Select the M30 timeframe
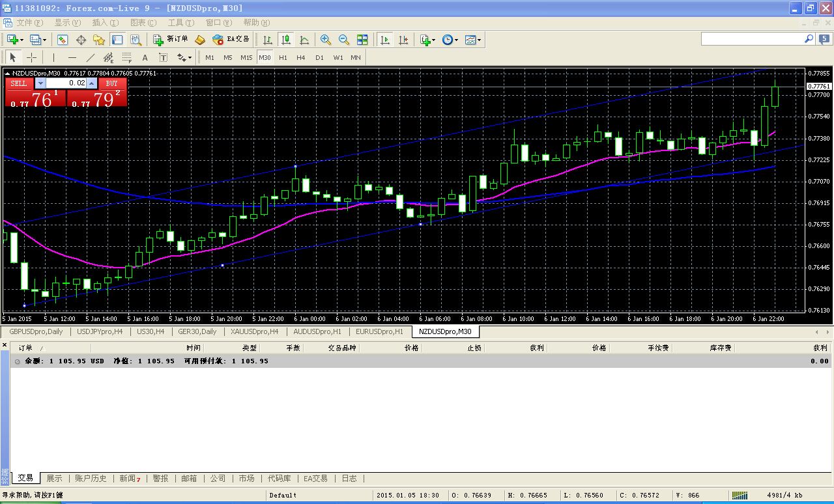Viewport: 834px width, 504px height. click(x=265, y=57)
